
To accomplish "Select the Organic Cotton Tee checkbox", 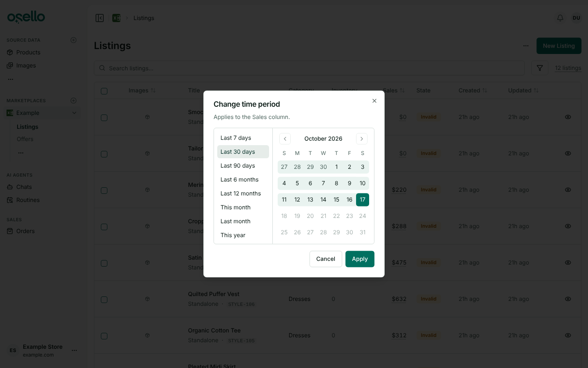I will tap(104, 336).
